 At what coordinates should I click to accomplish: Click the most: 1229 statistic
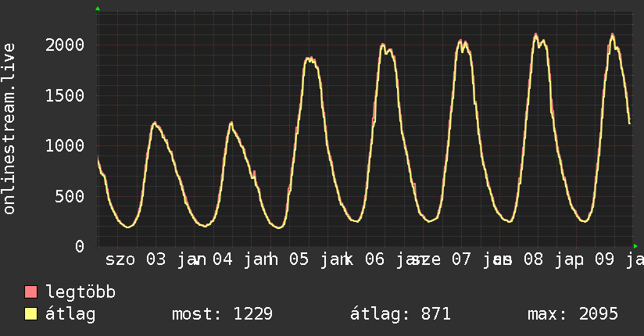tap(222, 314)
